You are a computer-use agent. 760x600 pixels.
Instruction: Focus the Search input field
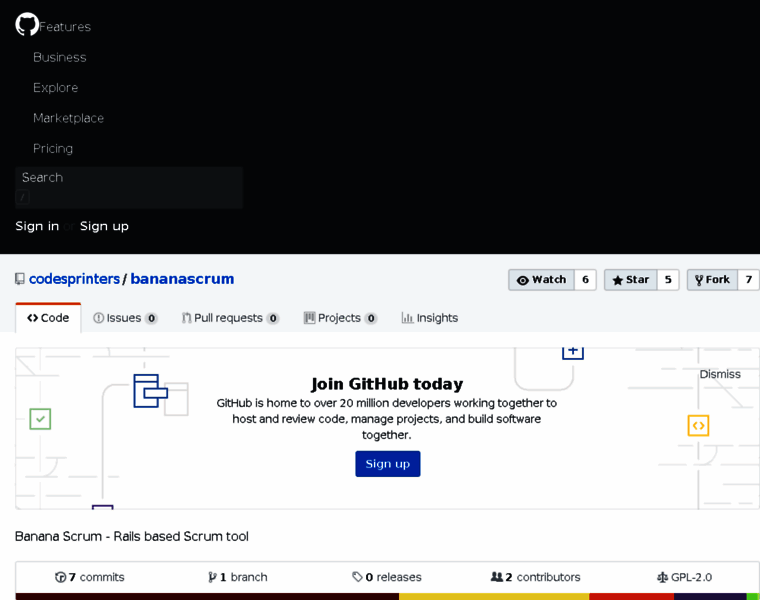click(x=129, y=188)
